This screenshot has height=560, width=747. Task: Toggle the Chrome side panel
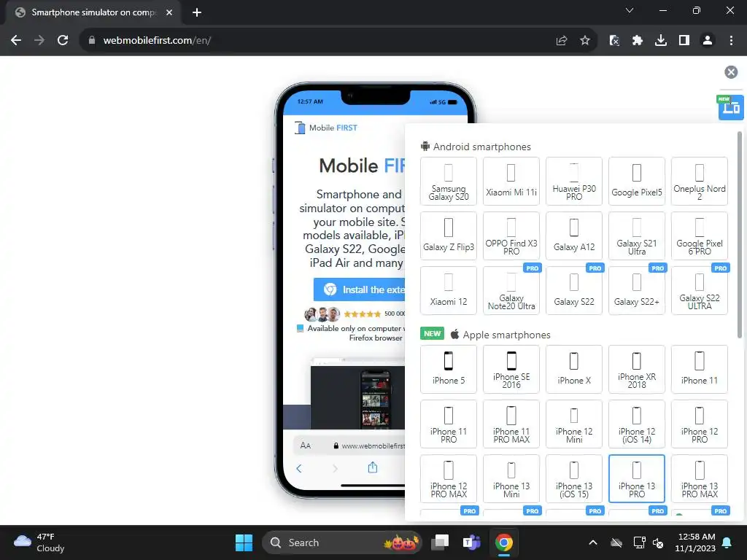684,41
